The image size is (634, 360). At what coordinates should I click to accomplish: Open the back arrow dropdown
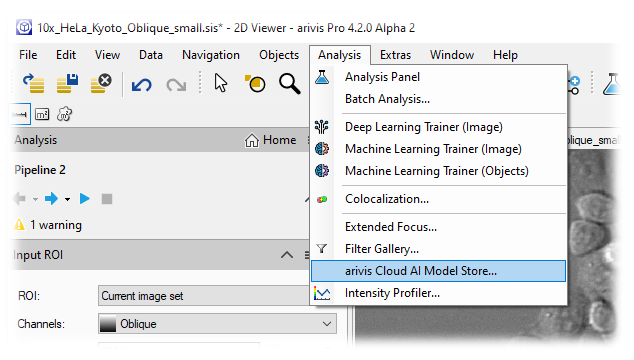[x=36, y=199]
